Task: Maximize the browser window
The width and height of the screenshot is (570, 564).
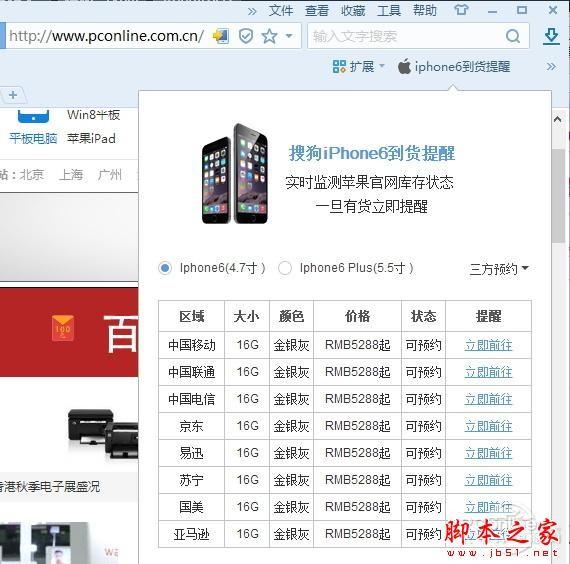Action: pos(522,10)
